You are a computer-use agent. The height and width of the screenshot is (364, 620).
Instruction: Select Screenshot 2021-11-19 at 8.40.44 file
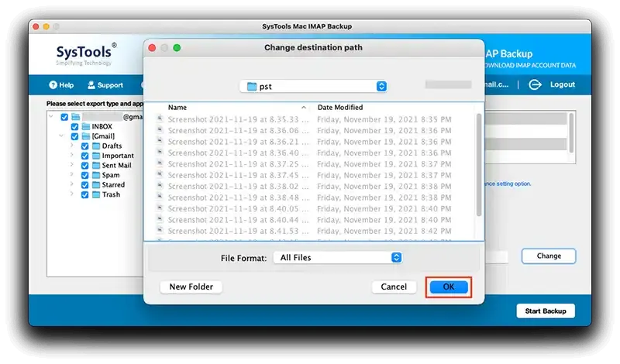pyautogui.click(x=238, y=220)
